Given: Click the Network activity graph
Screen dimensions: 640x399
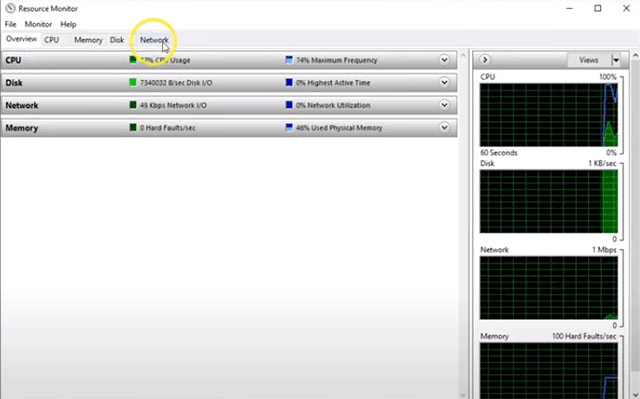Looking at the screenshot, I should pos(549,288).
